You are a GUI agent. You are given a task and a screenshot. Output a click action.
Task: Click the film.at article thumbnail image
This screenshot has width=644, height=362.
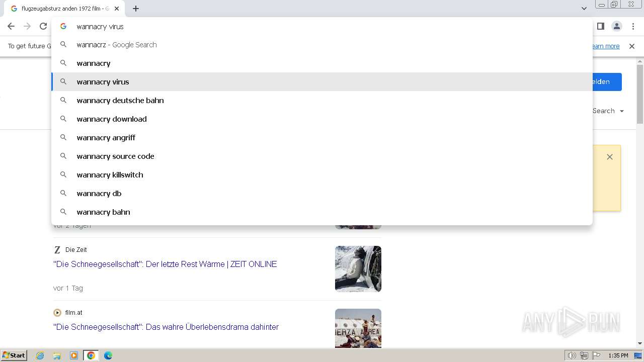click(x=358, y=328)
